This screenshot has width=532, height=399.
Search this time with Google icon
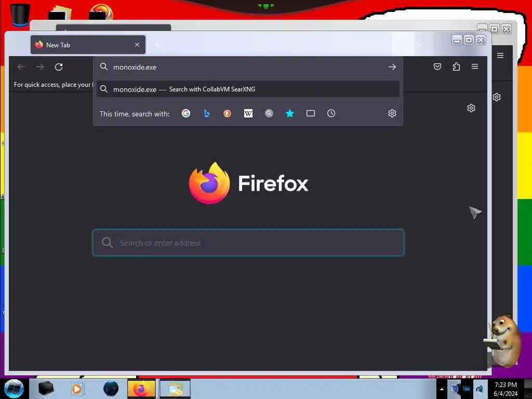click(186, 113)
